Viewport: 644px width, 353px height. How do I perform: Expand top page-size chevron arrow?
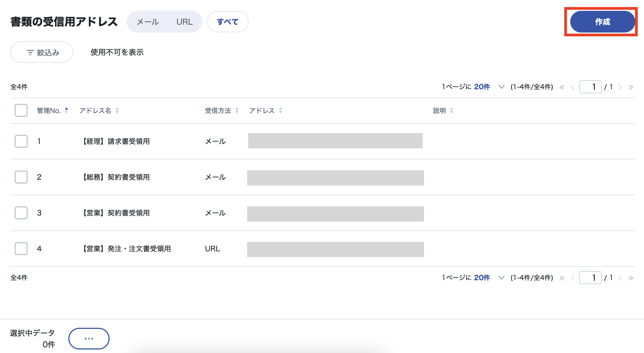pyautogui.click(x=501, y=87)
